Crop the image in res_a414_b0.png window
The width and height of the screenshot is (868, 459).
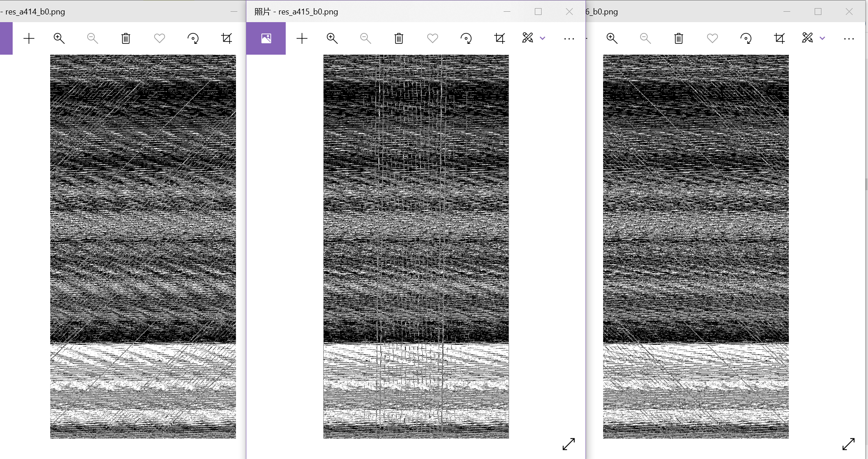pos(226,38)
